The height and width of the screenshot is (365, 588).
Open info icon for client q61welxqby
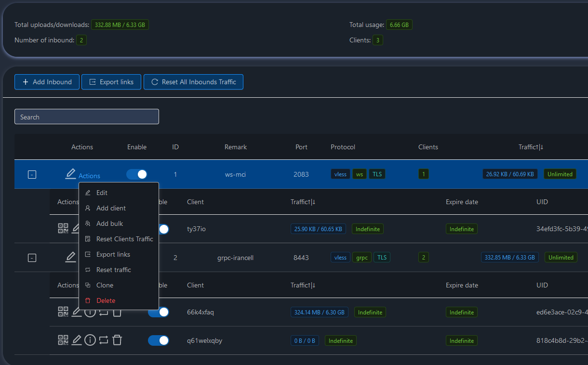[x=90, y=340]
